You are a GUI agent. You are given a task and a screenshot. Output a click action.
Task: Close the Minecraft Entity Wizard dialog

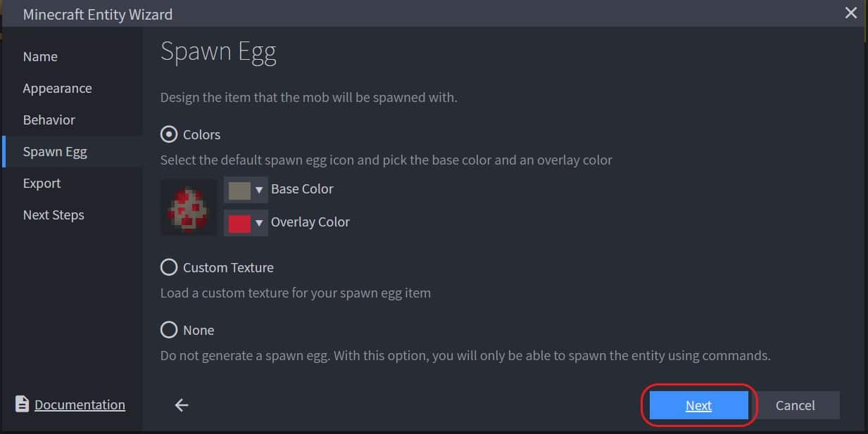click(x=851, y=13)
